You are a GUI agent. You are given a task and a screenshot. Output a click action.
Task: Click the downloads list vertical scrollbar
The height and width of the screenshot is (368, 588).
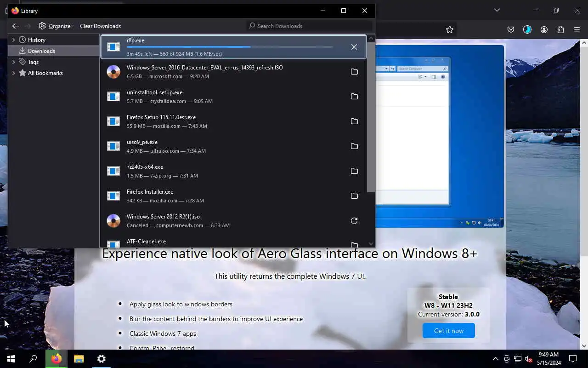(371, 117)
